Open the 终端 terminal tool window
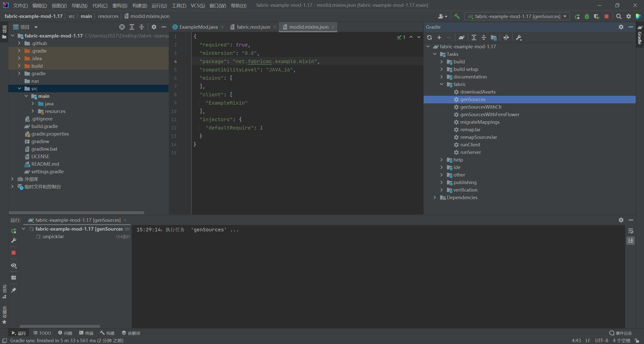This screenshot has width=644, height=344. point(86,333)
